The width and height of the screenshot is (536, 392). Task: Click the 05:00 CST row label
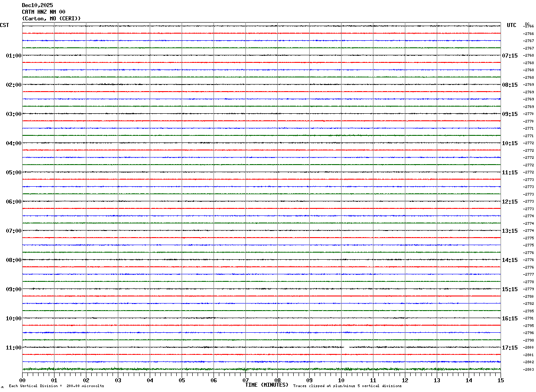click(14, 173)
